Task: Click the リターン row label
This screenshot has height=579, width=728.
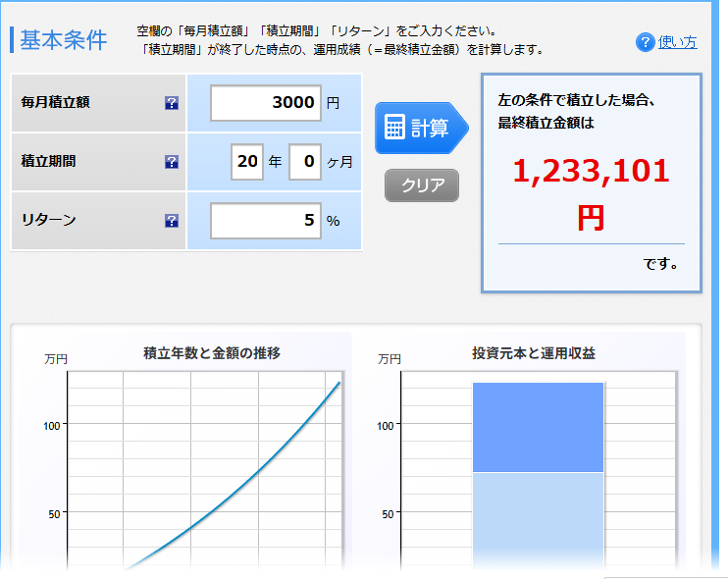Action: [x=48, y=221]
